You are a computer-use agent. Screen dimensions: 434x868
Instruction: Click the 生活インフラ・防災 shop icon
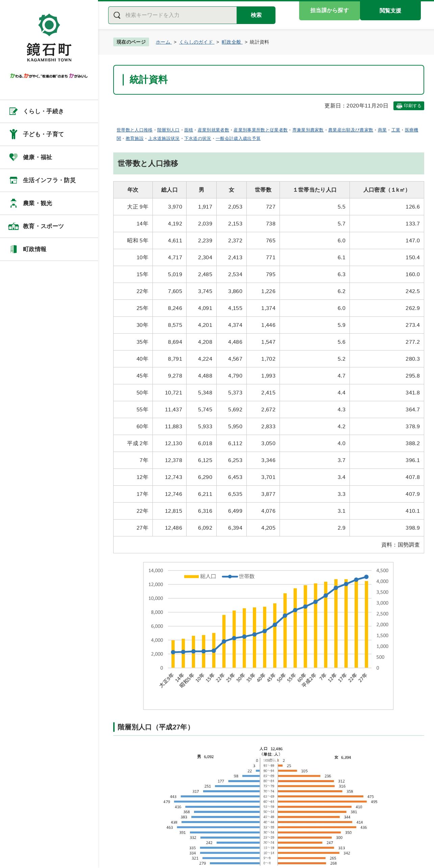pos(13,180)
